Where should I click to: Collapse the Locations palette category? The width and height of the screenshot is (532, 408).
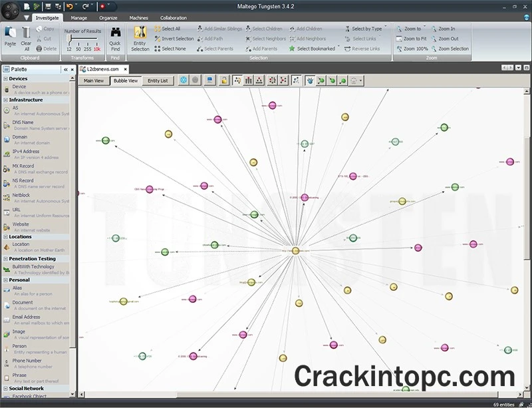pos(5,237)
